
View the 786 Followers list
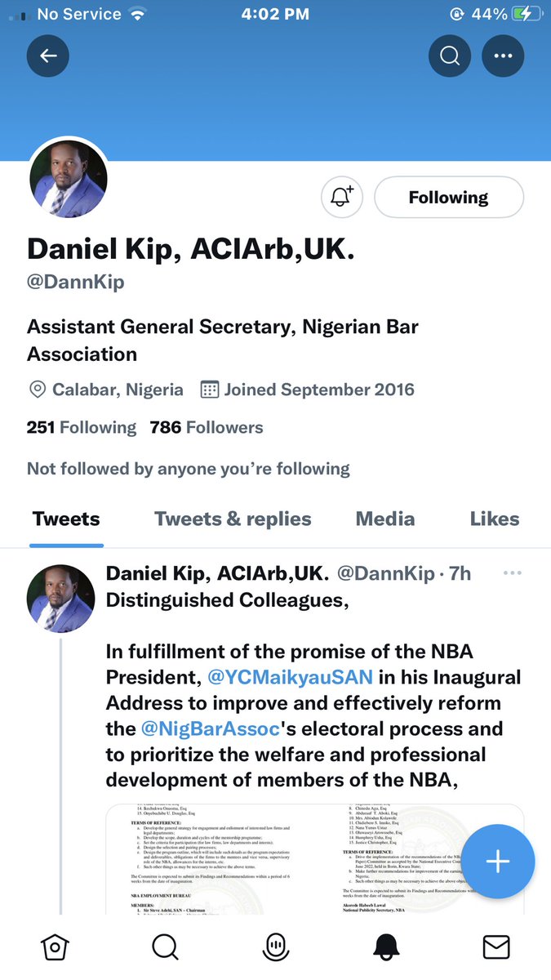[x=207, y=428]
